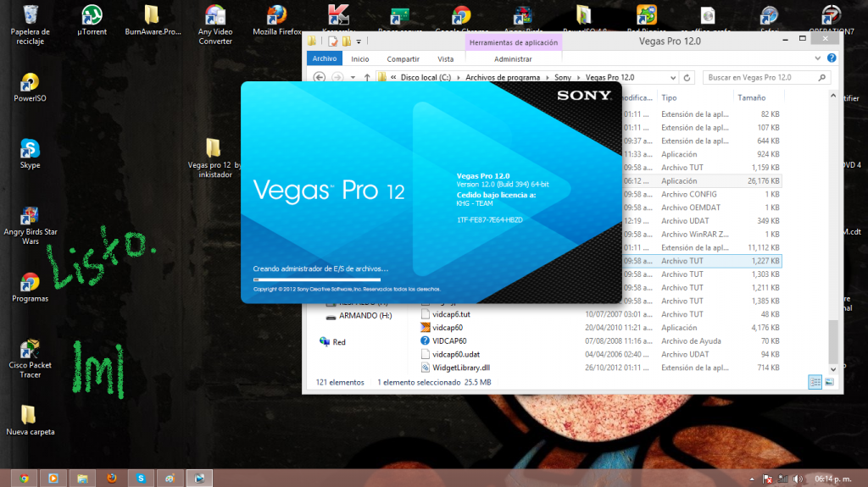
Task: Open the recent locations dropdown arrow
Action: click(x=353, y=77)
